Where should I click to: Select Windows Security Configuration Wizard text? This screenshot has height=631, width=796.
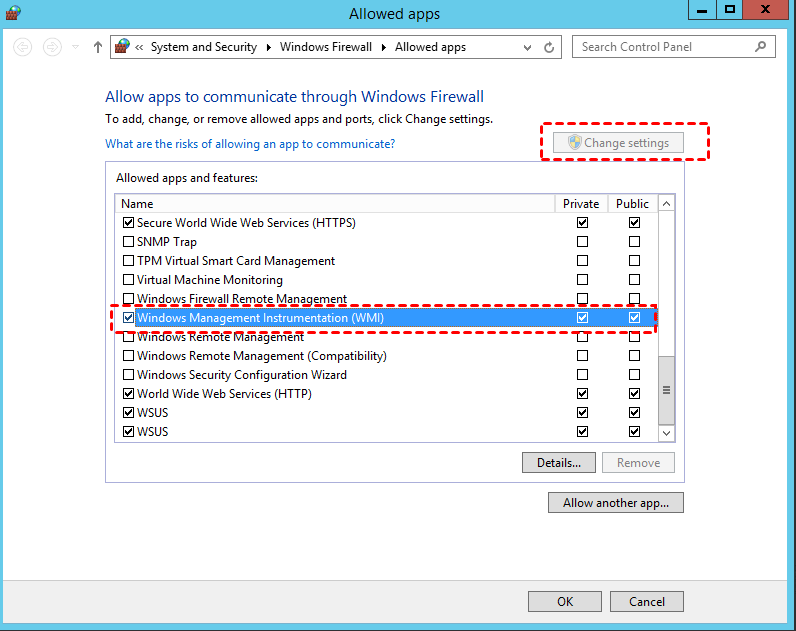coord(242,375)
